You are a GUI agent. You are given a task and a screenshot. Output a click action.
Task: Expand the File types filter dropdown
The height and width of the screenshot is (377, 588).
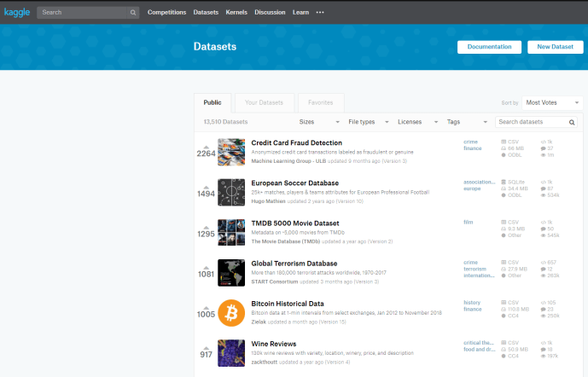(369, 122)
